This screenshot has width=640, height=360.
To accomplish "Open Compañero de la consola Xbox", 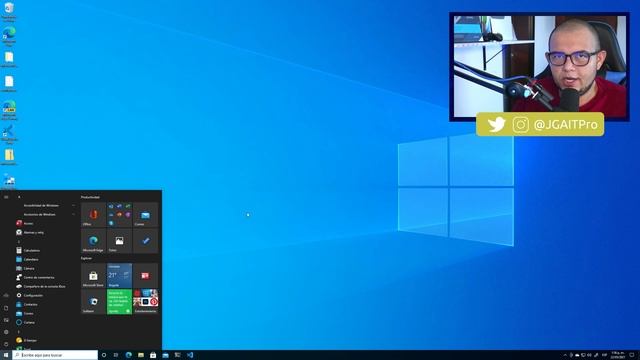I will [46, 286].
